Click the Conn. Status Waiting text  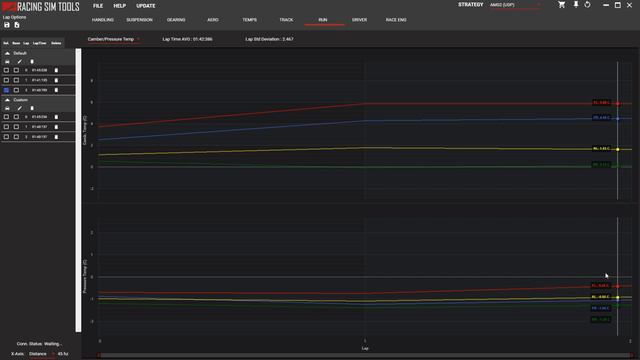point(39,344)
